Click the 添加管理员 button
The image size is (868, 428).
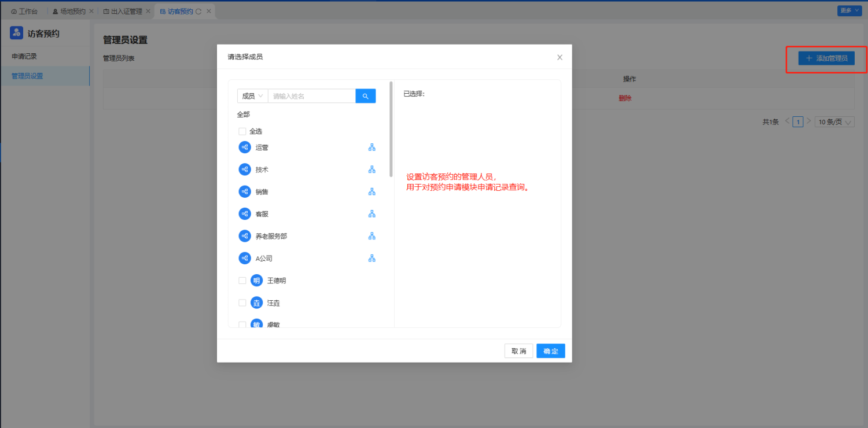coord(826,58)
